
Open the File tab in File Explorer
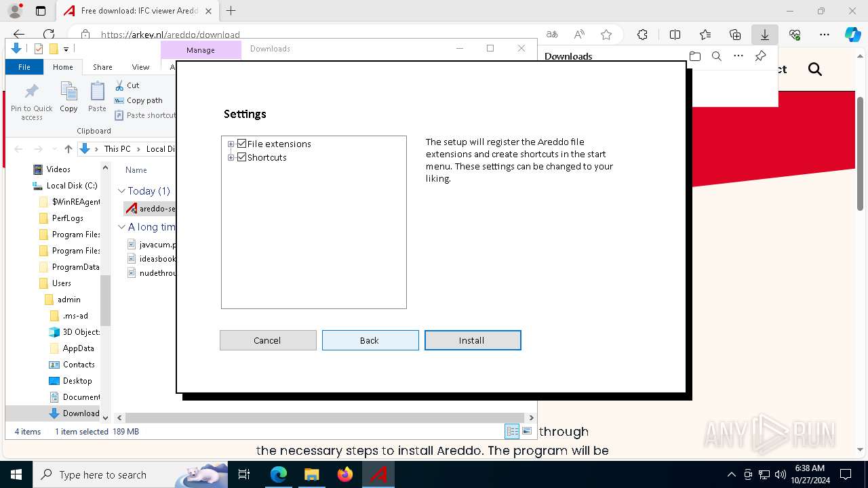tap(24, 67)
